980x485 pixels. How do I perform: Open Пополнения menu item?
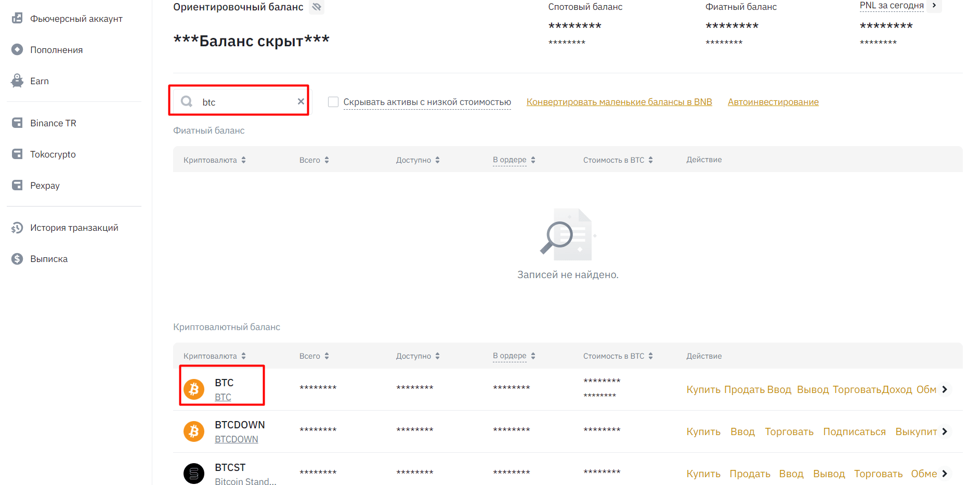pos(56,50)
